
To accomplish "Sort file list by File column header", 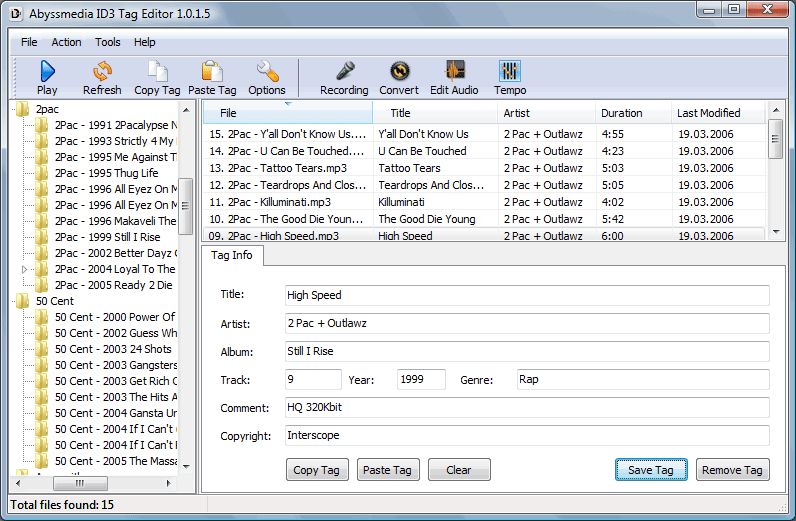I will (x=286, y=113).
